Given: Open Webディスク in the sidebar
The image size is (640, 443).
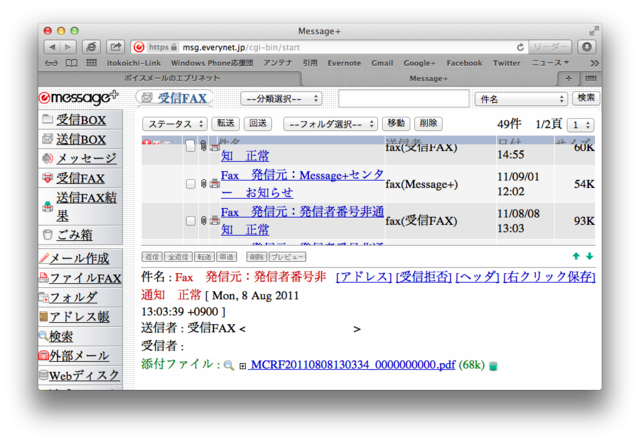Looking at the screenshot, I should [x=84, y=375].
